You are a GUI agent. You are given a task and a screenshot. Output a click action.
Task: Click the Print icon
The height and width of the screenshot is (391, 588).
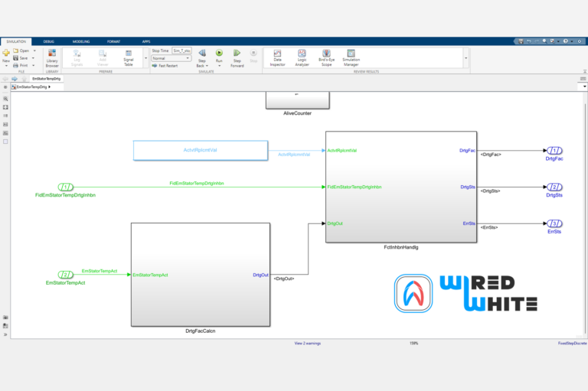coord(16,65)
